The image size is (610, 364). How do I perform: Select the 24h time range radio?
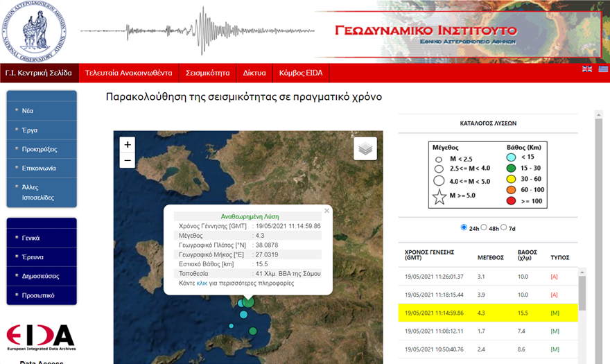464,227
